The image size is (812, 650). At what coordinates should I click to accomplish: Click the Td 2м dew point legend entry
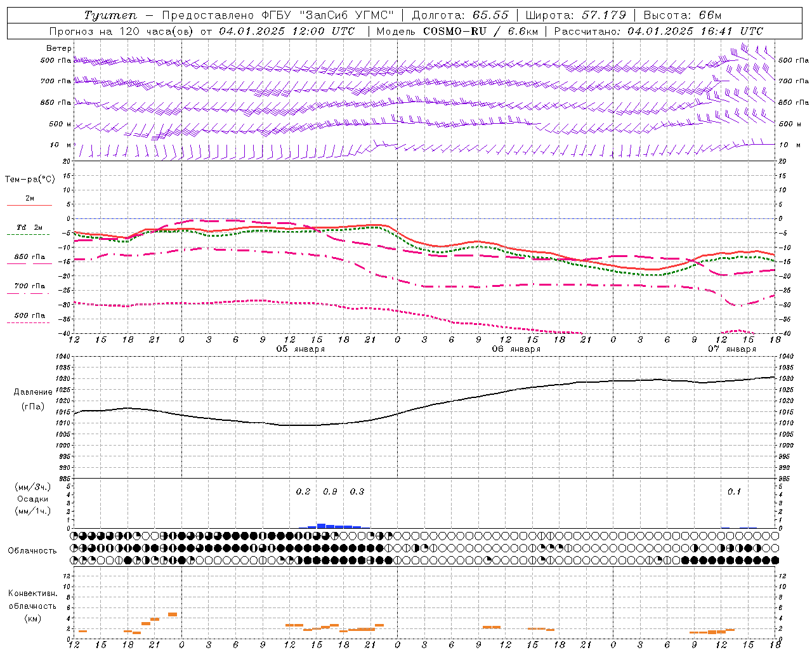(29, 227)
